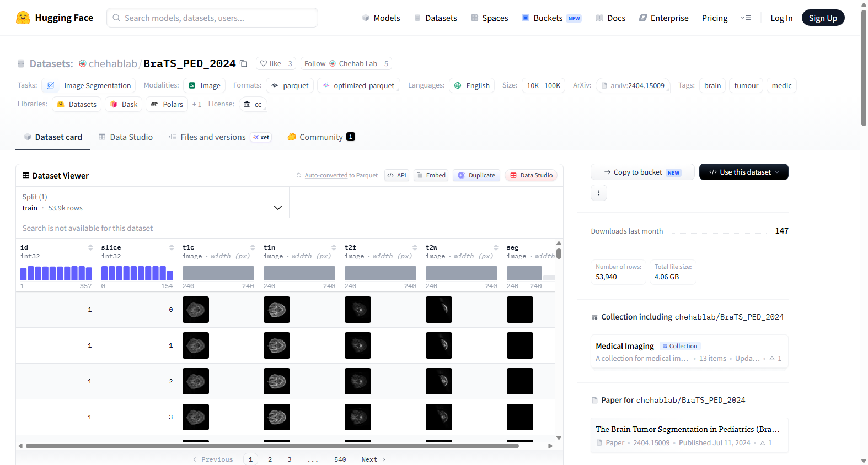Click Log In
Screen dimensions: 868x465
[781, 18]
